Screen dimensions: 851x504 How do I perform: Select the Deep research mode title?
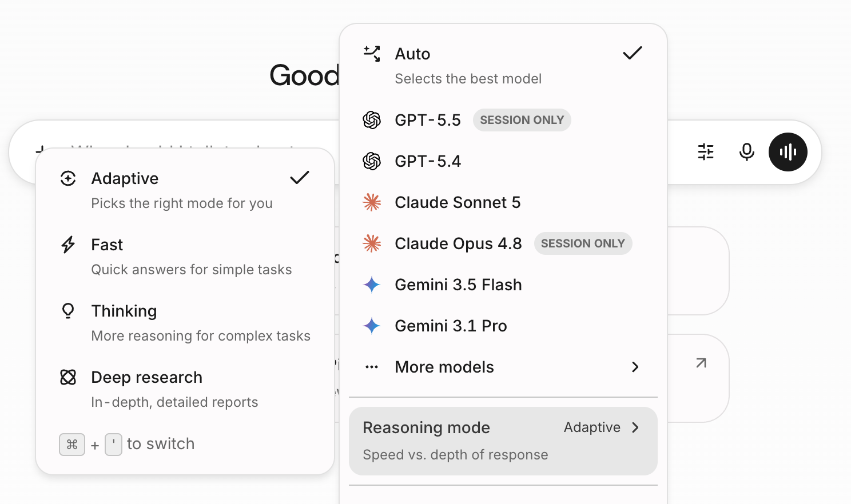tap(147, 377)
